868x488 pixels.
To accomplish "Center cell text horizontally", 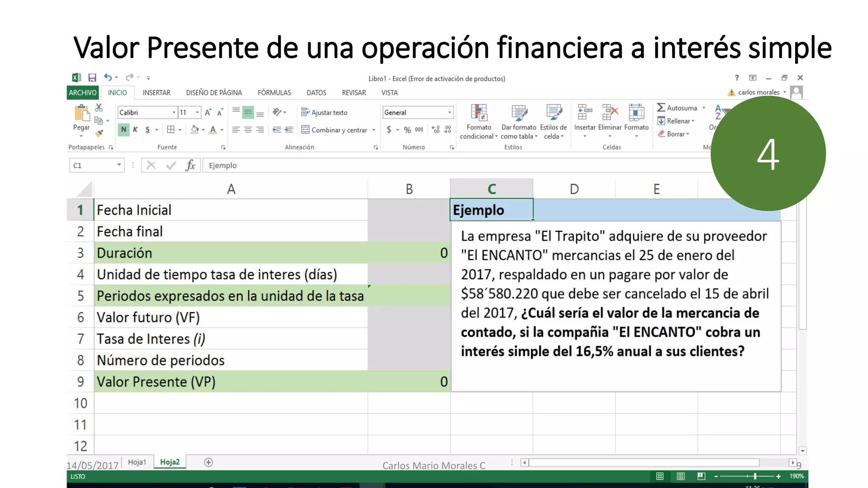I will tap(248, 130).
